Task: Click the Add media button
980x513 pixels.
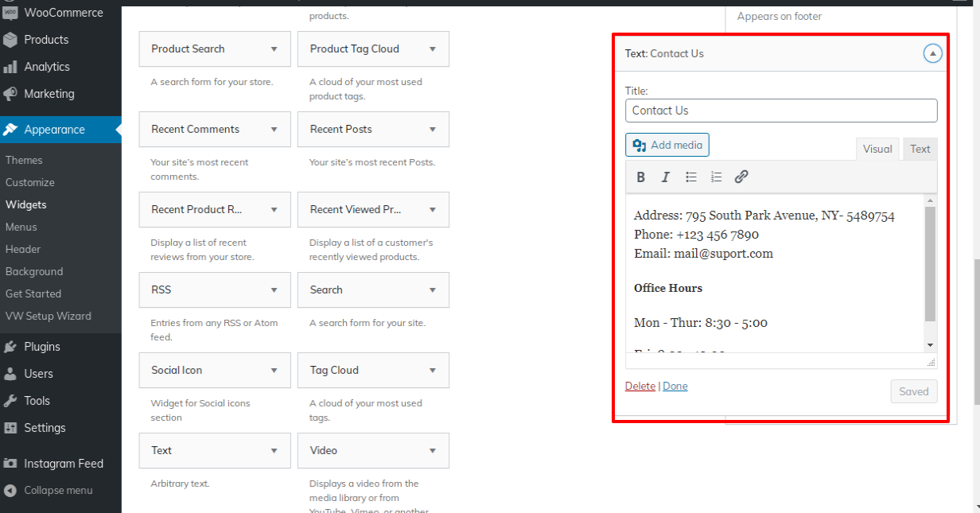Action: pyautogui.click(x=667, y=145)
